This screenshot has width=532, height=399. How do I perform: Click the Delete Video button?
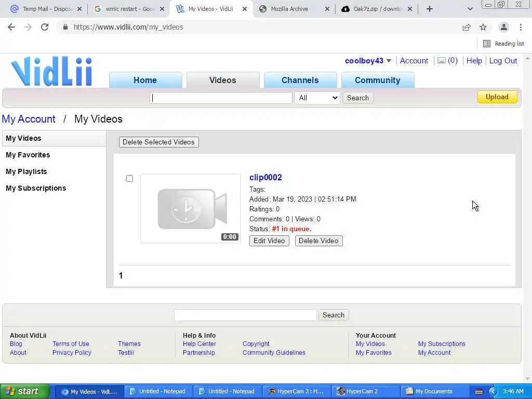(x=318, y=241)
